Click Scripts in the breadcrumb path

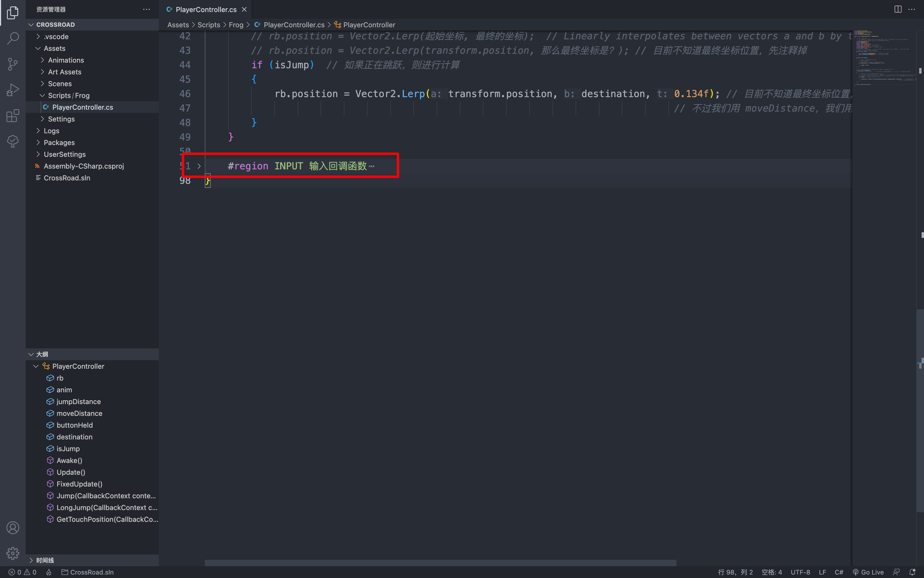tap(209, 25)
